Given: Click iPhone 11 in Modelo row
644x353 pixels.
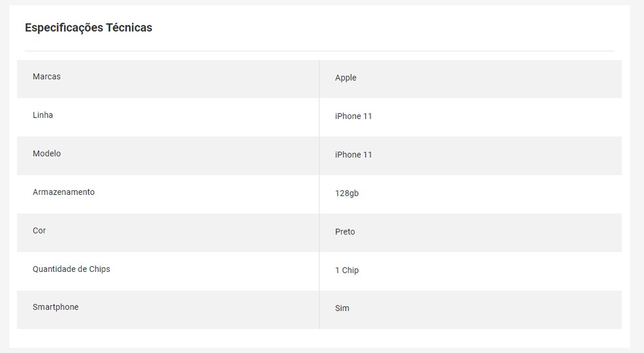Looking at the screenshot, I should click(x=353, y=155).
